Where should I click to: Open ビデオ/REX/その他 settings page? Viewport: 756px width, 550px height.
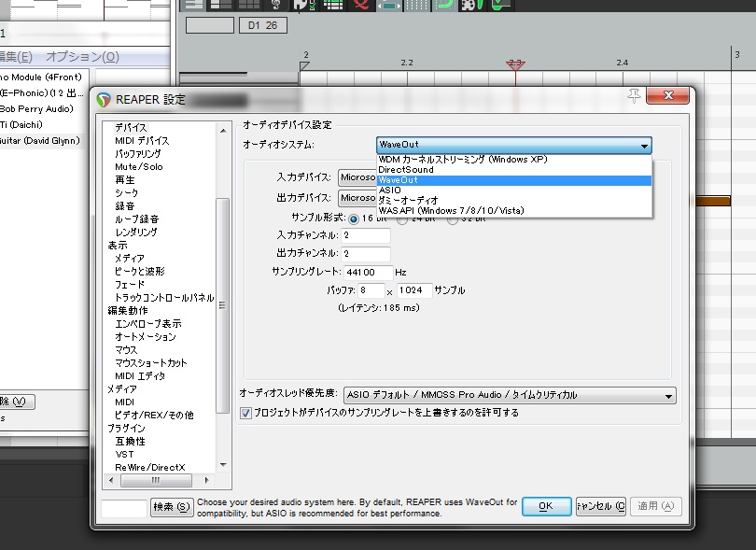(154, 416)
